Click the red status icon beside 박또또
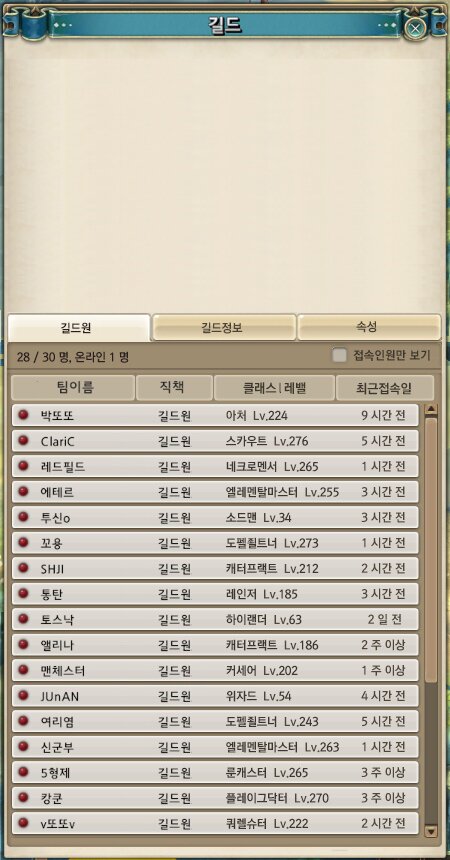 pos(23,415)
